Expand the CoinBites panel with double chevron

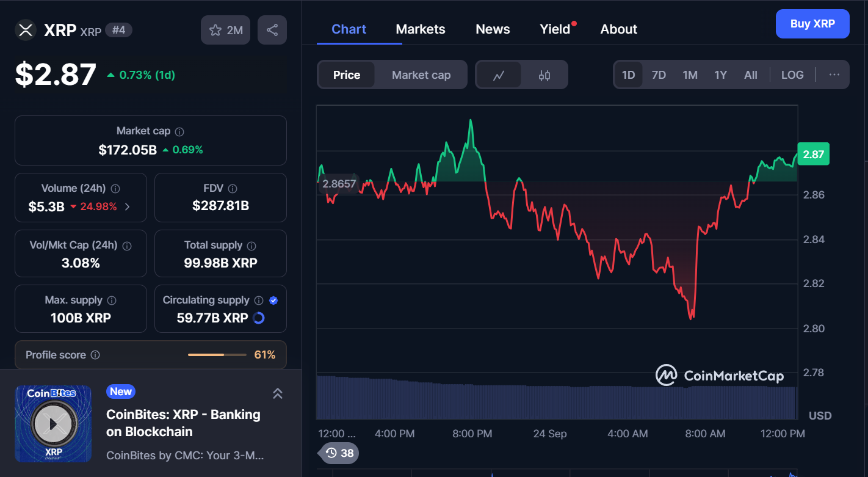coord(277,393)
